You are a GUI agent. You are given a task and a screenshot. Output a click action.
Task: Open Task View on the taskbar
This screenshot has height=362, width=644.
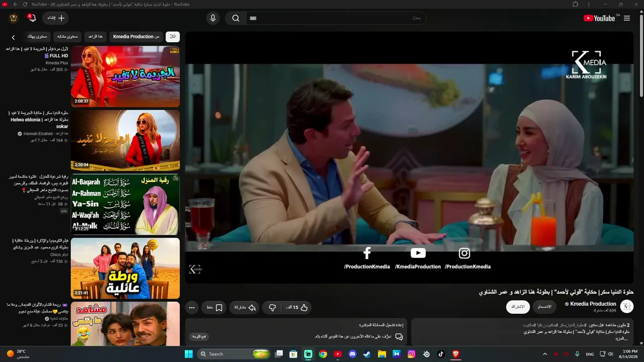point(279,354)
